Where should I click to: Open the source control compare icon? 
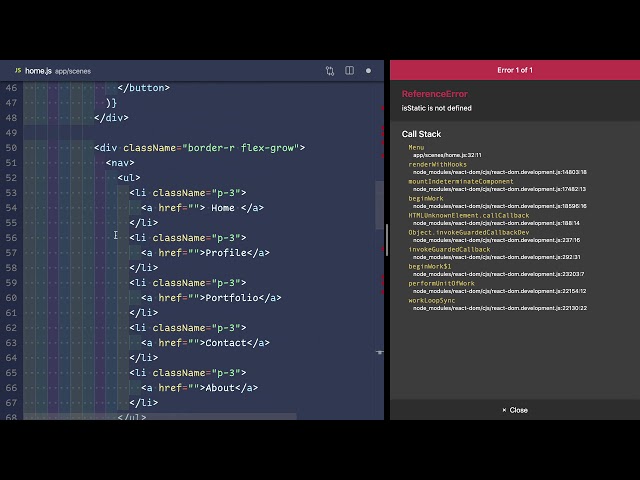click(x=330, y=71)
